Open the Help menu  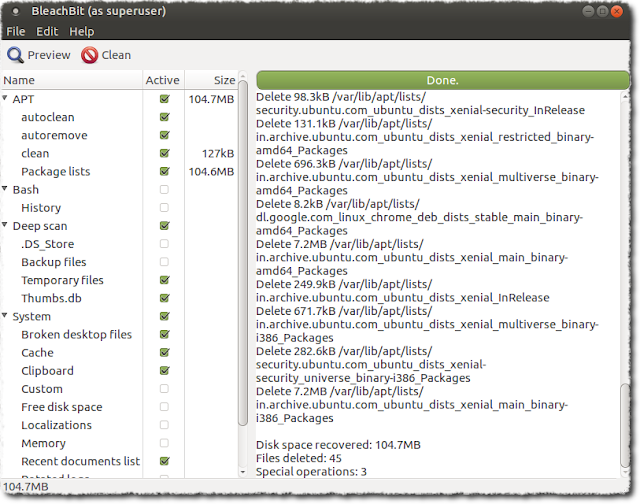coord(82,31)
